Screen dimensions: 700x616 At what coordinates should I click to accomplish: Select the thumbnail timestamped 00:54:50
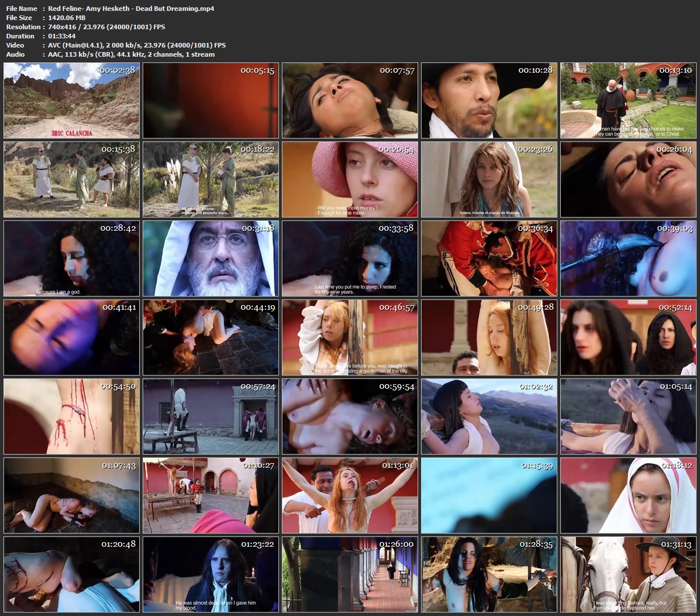pyautogui.click(x=72, y=417)
